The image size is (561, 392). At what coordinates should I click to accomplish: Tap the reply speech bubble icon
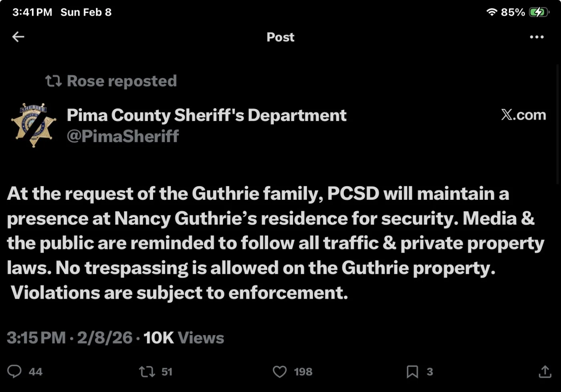pyautogui.click(x=14, y=372)
